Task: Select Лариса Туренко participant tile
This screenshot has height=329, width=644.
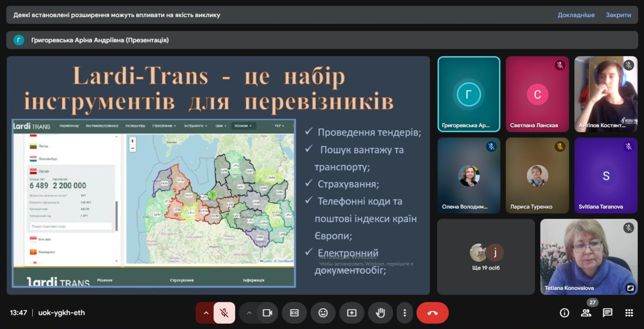Action: [537, 176]
